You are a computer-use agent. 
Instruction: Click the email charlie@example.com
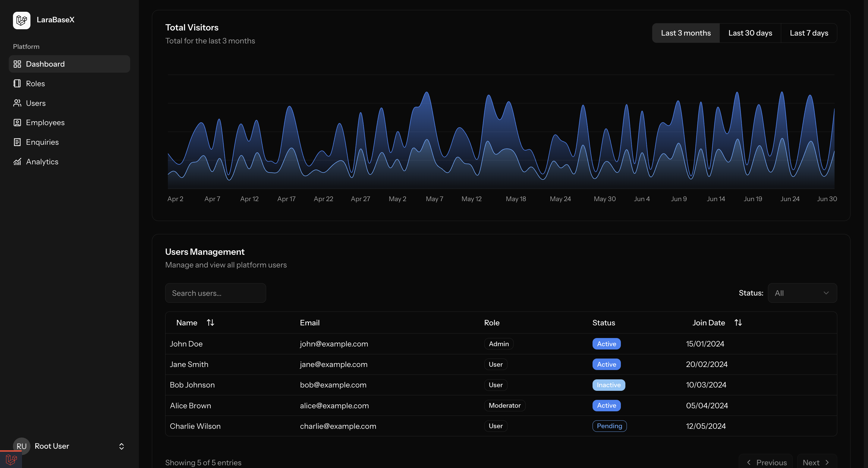pos(338,426)
